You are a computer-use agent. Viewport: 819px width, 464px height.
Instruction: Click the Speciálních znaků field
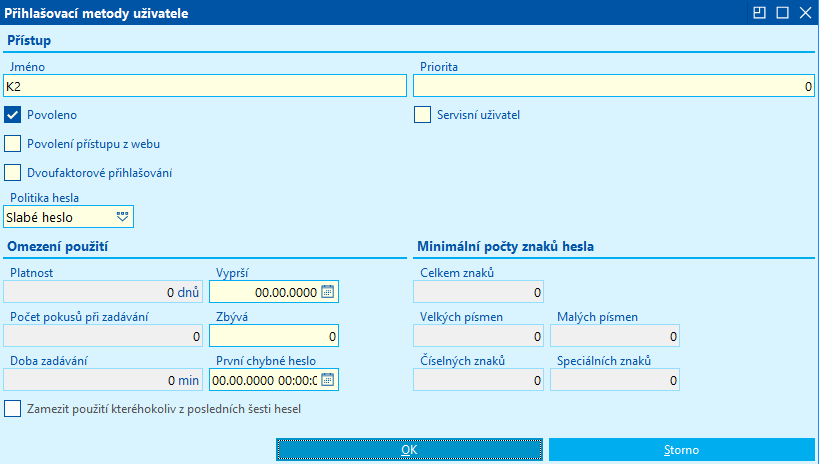pos(615,379)
